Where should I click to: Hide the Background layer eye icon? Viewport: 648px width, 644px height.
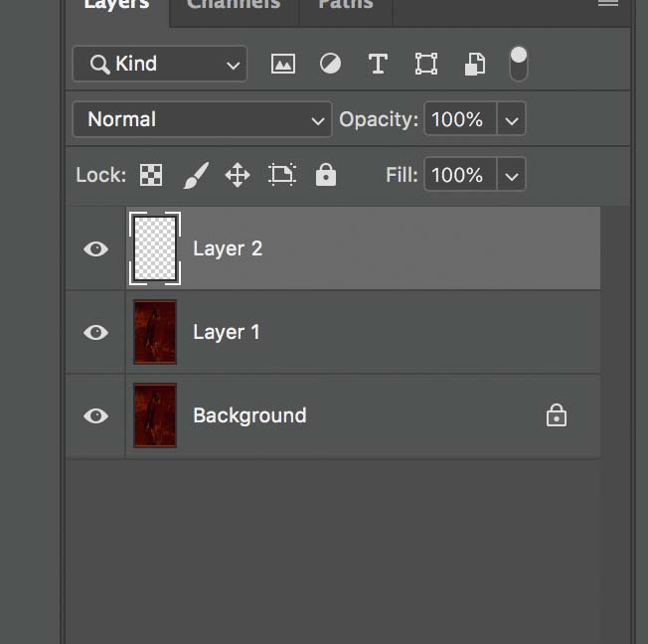(x=95, y=415)
